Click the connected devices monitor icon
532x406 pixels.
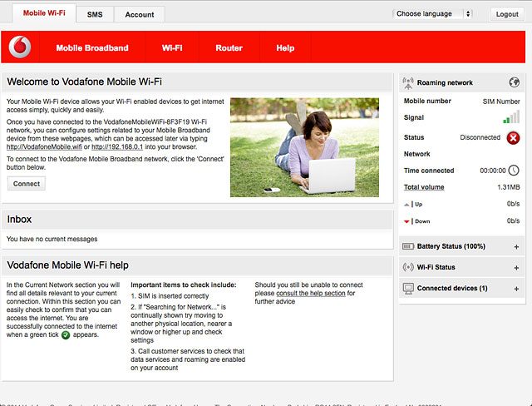408,288
